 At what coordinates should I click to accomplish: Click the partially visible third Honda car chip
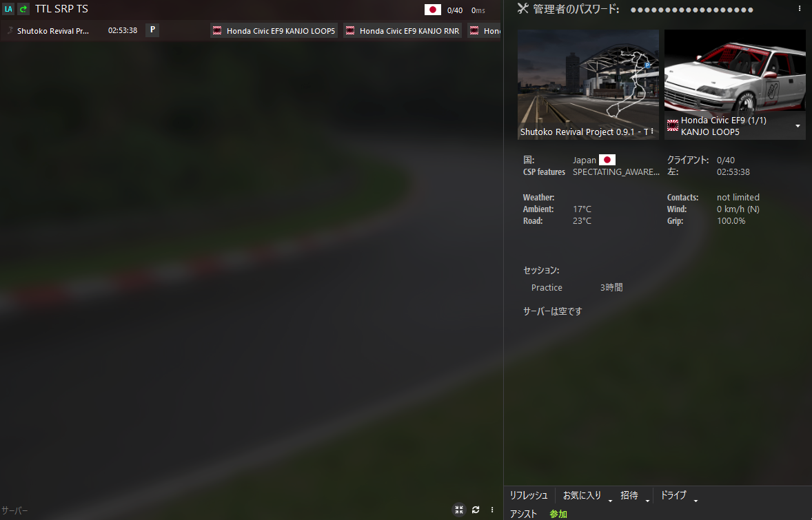click(484, 30)
